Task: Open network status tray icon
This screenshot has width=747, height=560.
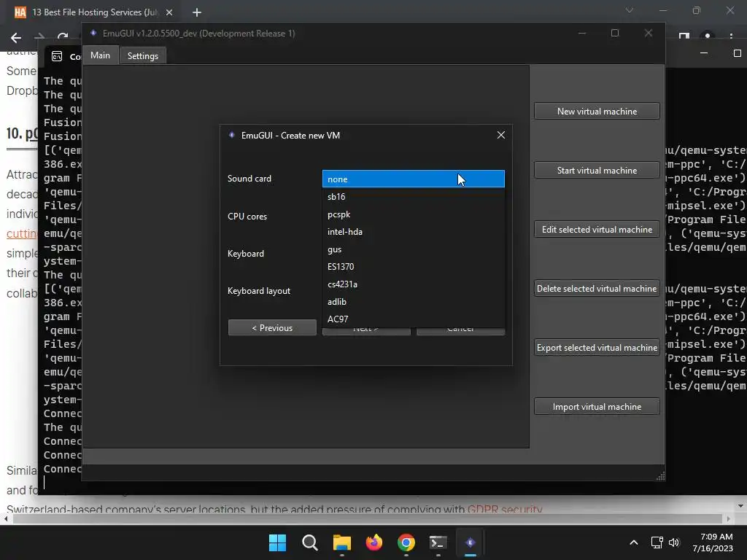Action: pyautogui.click(x=657, y=542)
